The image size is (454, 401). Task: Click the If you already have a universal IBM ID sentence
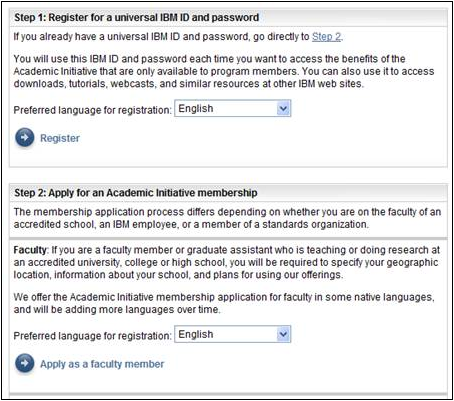pyautogui.click(x=178, y=36)
